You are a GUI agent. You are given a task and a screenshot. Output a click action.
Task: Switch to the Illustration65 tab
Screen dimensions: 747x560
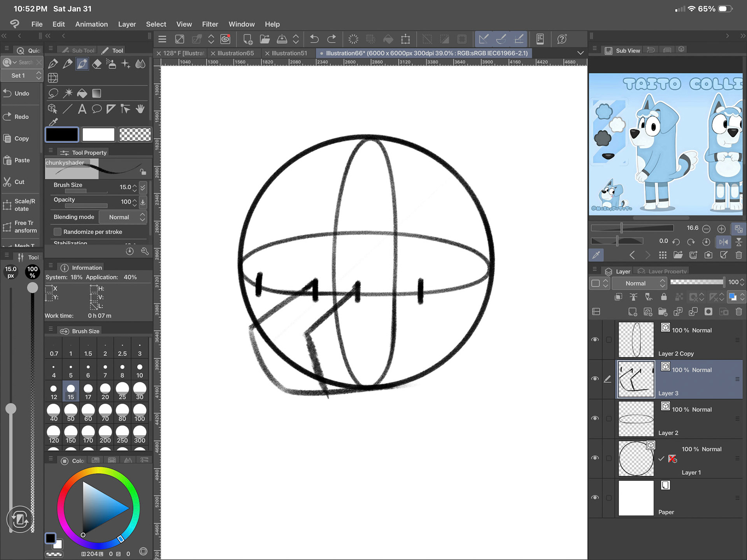click(x=235, y=53)
